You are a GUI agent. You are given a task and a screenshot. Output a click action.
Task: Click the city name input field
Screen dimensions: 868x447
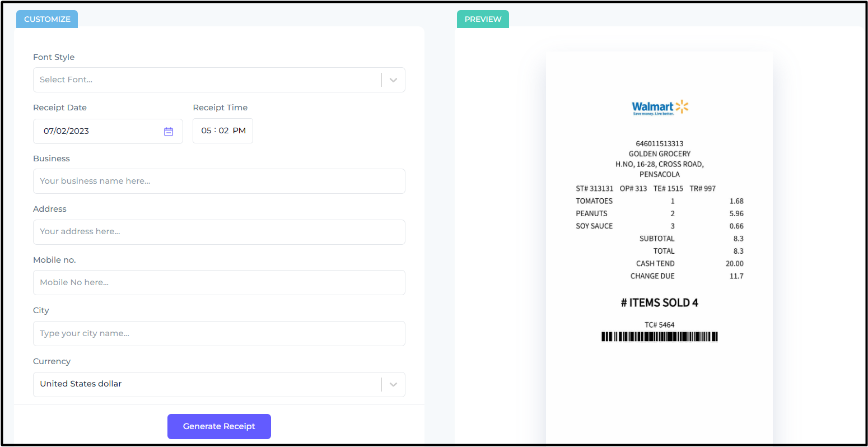[219, 333]
